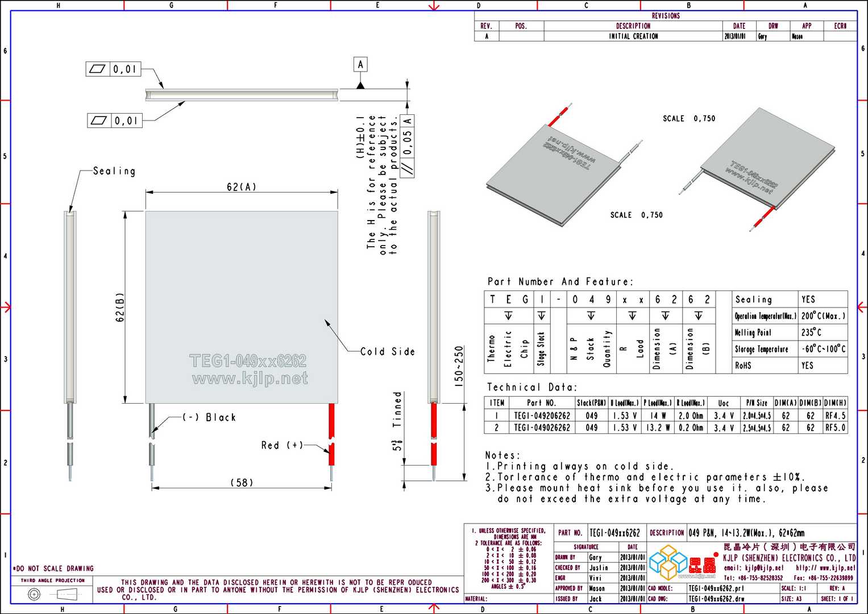The height and width of the screenshot is (614, 868).
Task: Click the REVISIONS table header
Action: [x=666, y=16]
